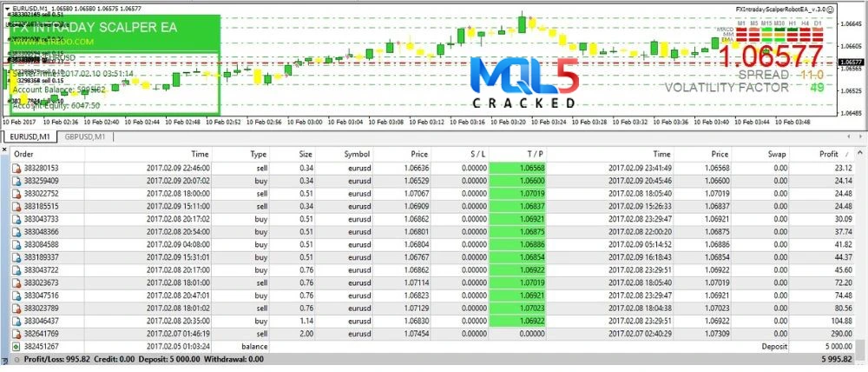The height and width of the screenshot is (372, 868).
Task: Click the size value 2.00
Action: coord(306,334)
